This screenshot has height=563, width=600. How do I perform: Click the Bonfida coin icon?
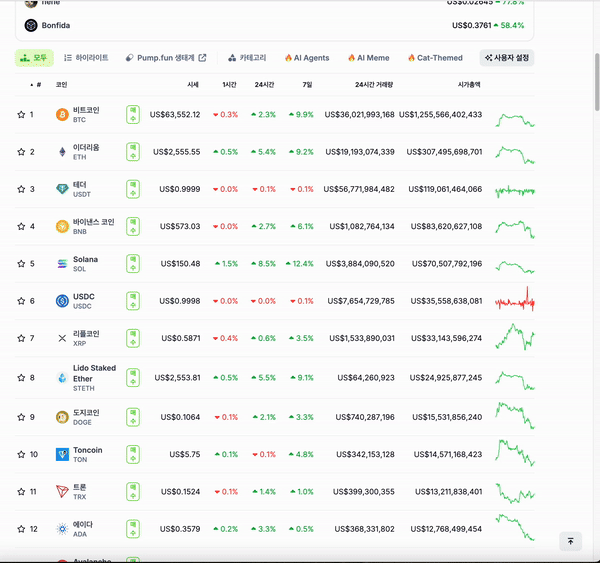click(31, 25)
